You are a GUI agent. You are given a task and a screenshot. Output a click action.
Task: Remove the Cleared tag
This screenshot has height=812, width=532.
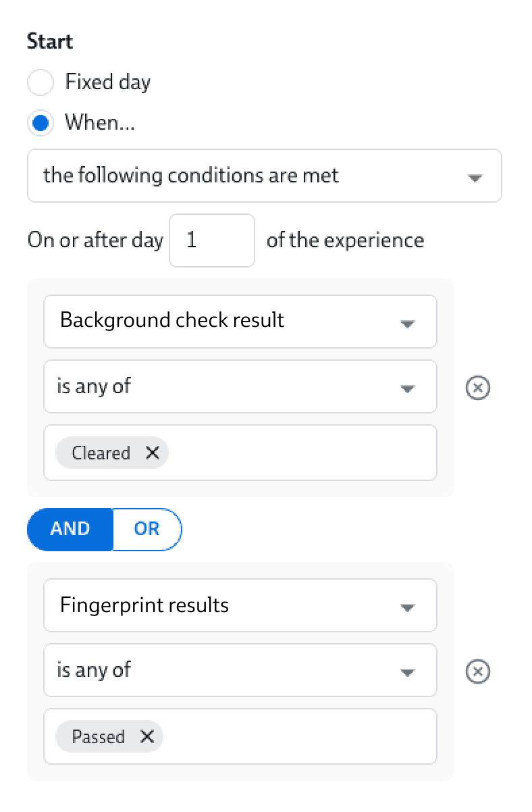point(153,453)
